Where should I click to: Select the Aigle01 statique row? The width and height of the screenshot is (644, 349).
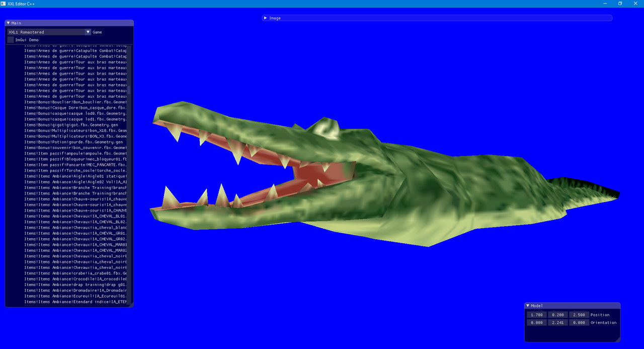point(75,176)
